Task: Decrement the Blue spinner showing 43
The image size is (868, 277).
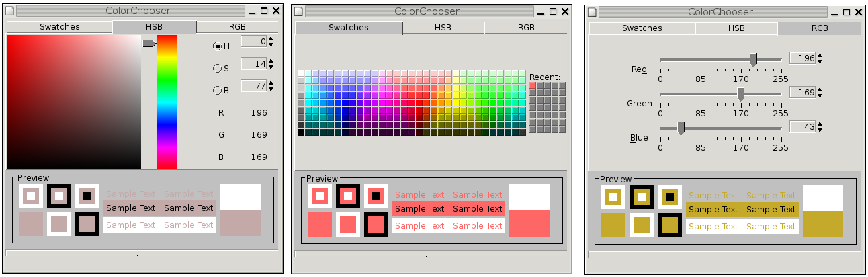Action: click(x=819, y=130)
